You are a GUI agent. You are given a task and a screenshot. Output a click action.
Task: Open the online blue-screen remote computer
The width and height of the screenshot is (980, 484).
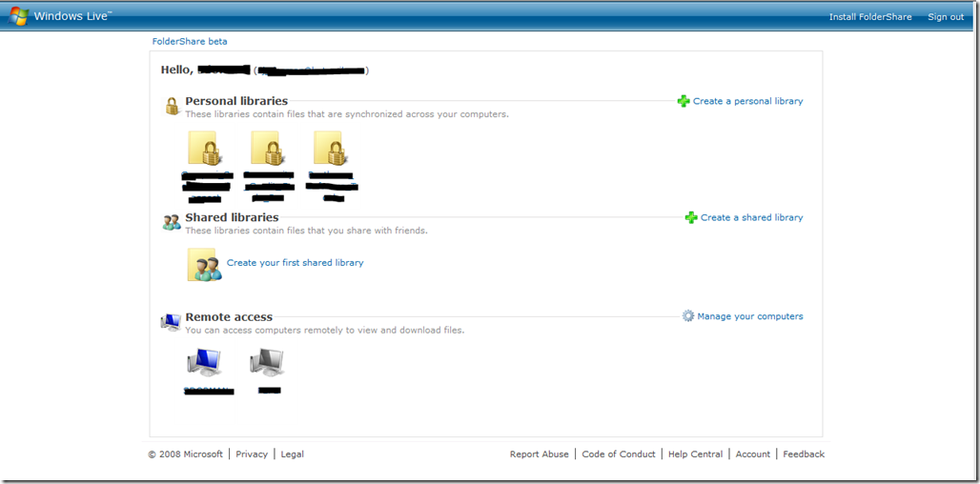click(x=204, y=363)
